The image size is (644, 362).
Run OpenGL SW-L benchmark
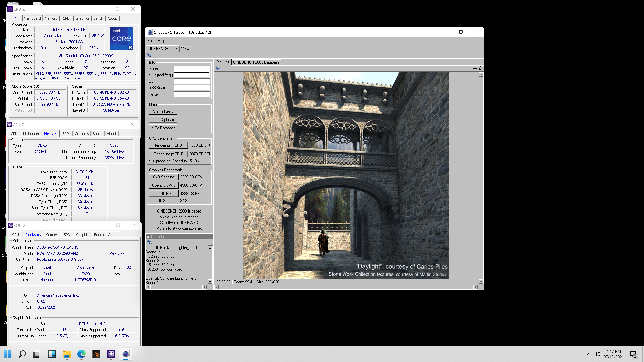click(x=164, y=185)
